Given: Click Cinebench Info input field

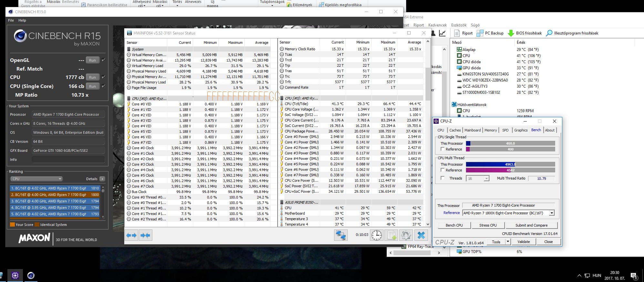Looking at the screenshot, I should point(68,160).
